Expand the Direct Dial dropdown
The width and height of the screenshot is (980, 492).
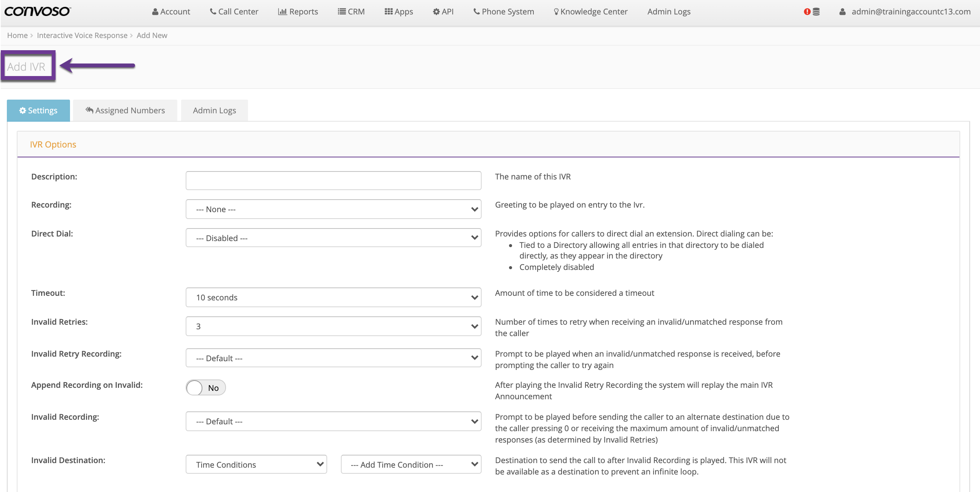[x=333, y=238]
